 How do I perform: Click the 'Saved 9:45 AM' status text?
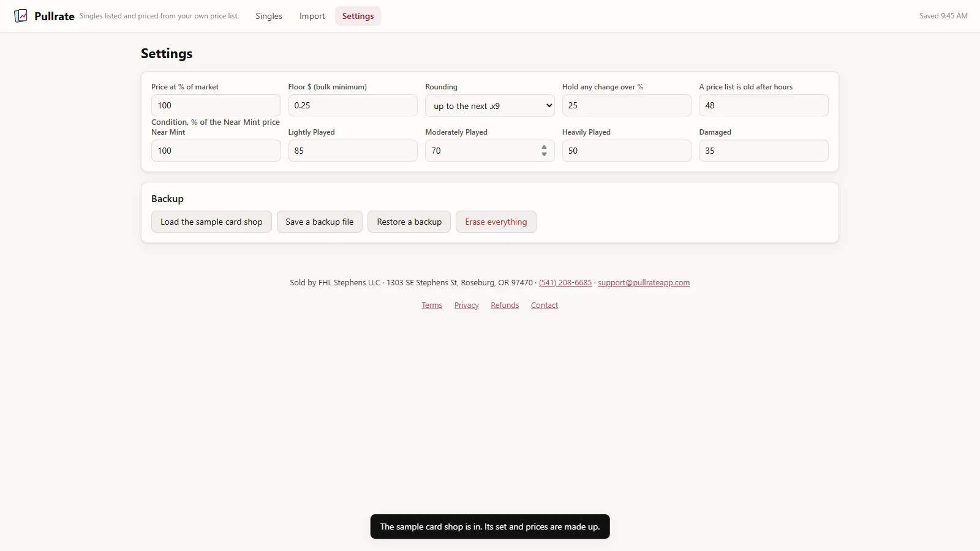pos(943,16)
